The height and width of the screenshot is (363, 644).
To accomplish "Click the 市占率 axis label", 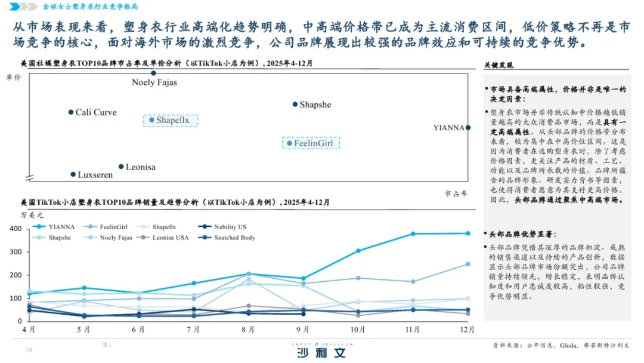I will [x=456, y=193].
